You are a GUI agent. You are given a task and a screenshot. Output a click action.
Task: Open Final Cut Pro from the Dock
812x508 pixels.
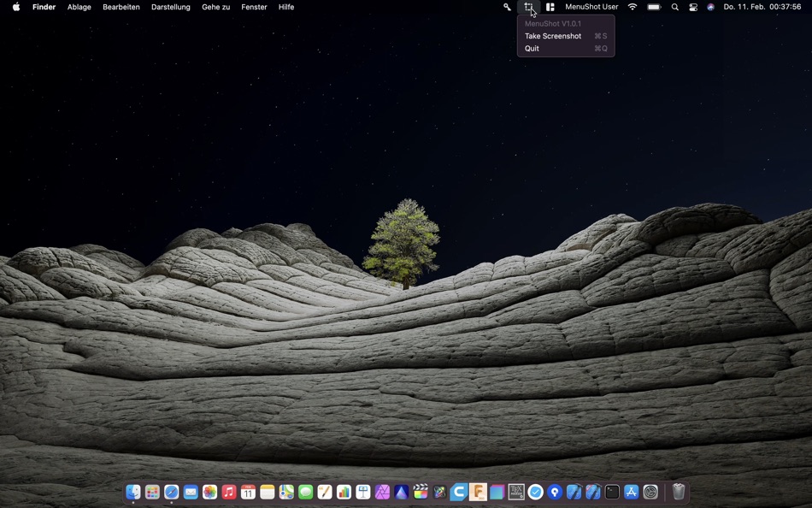[421, 492]
